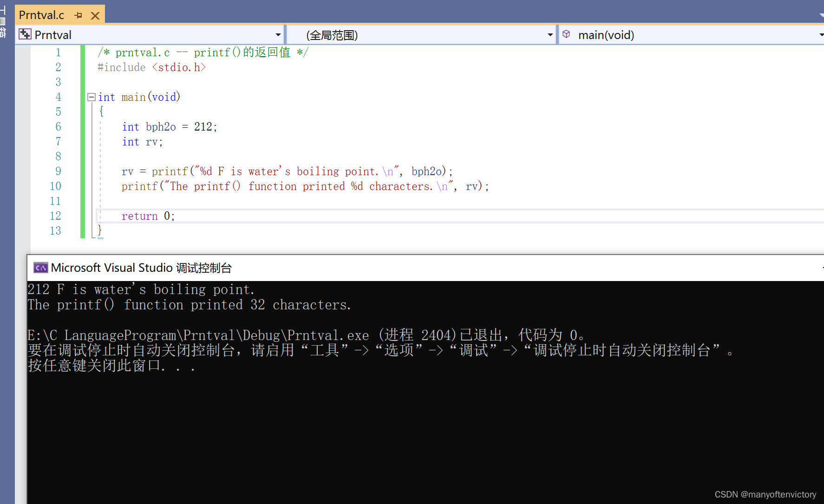Image resolution: width=824 pixels, height=504 pixels.
Task: Click the bph2o variable declaration
Action: click(169, 127)
